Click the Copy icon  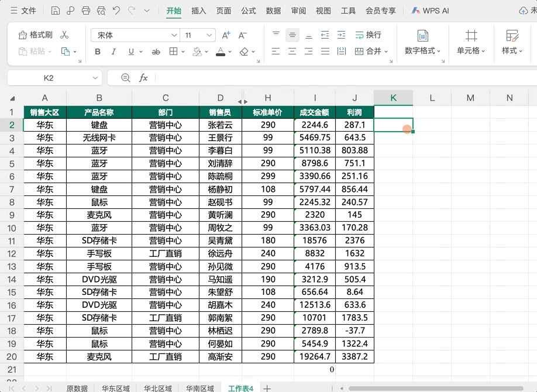[66, 51]
